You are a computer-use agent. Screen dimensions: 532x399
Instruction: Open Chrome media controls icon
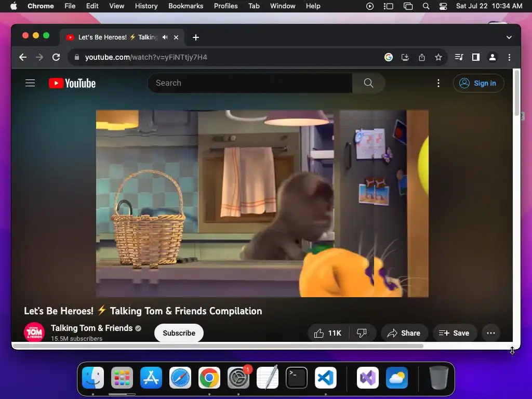click(x=459, y=57)
